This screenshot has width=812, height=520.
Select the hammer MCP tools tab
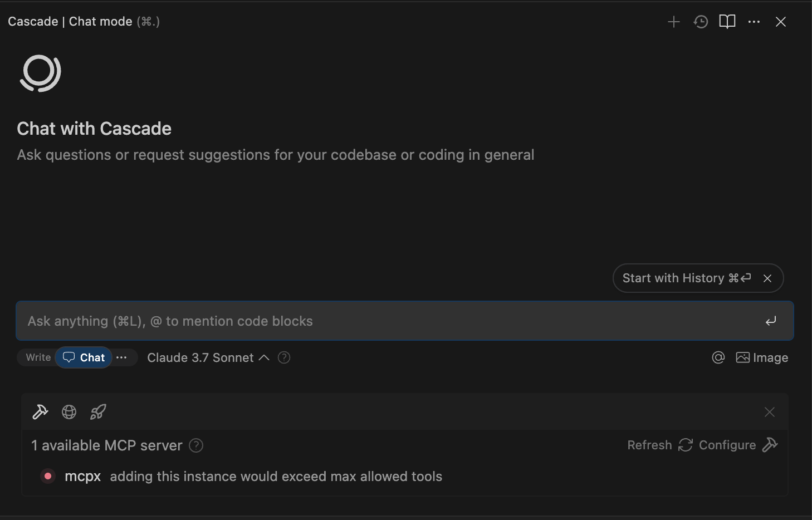pyautogui.click(x=40, y=412)
